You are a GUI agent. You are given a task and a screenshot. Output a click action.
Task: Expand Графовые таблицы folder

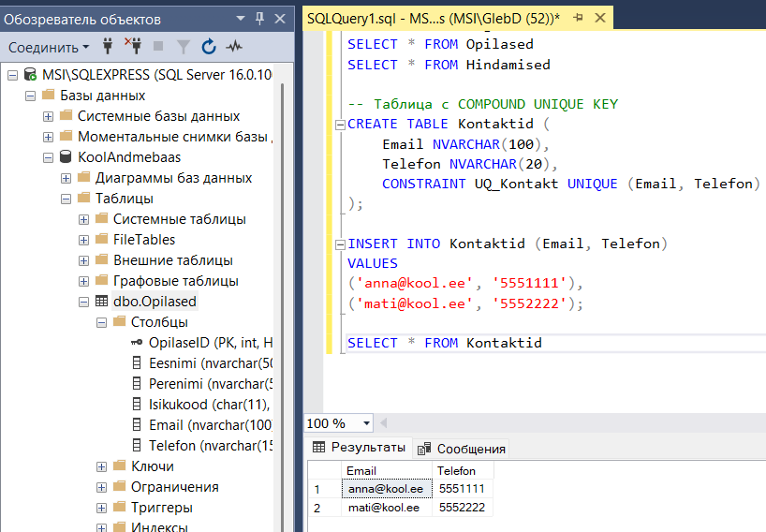pyautogui.click(x=83, y=281)
